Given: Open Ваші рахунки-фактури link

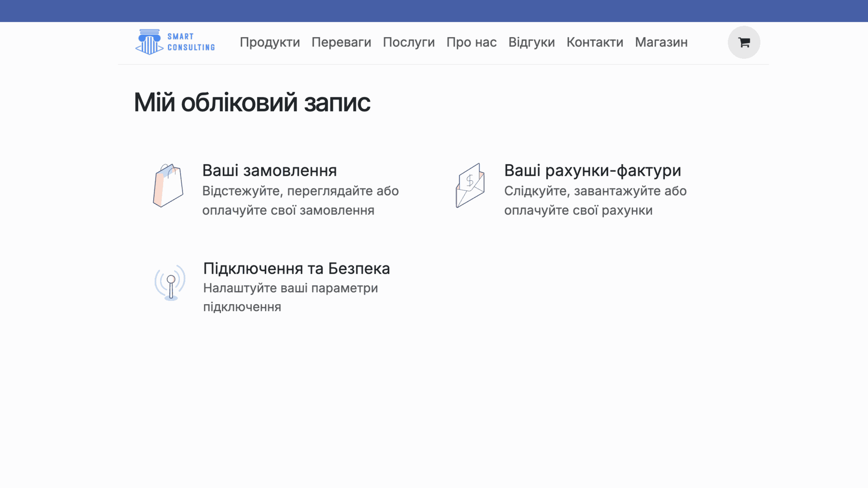Looking at the screenshot, I should click(x=592, y=171).
